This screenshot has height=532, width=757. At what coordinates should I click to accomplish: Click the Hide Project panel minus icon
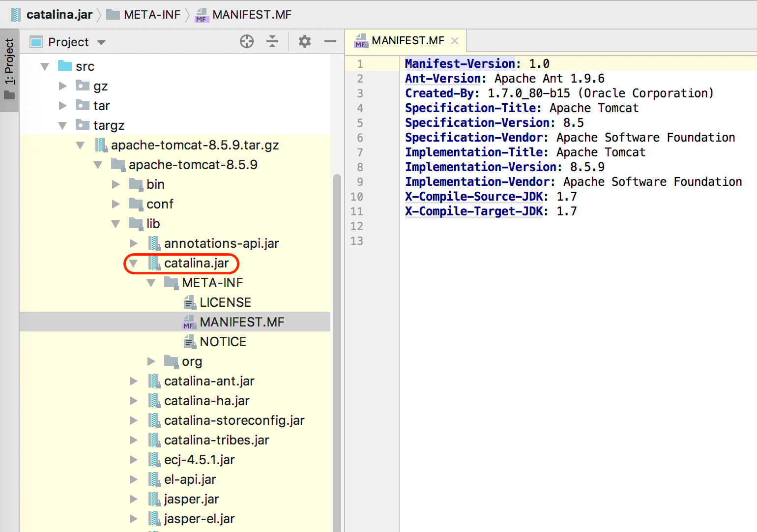click(x=330, y=41)
